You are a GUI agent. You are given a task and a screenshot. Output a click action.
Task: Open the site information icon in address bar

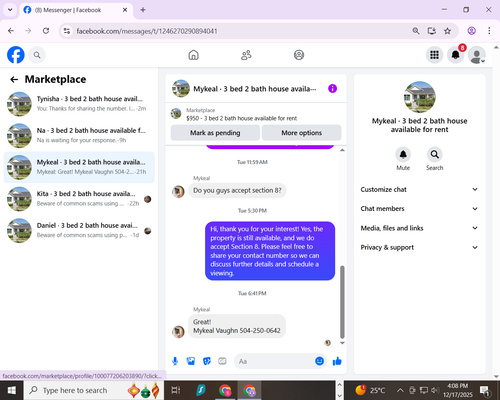tap(67, 31)
